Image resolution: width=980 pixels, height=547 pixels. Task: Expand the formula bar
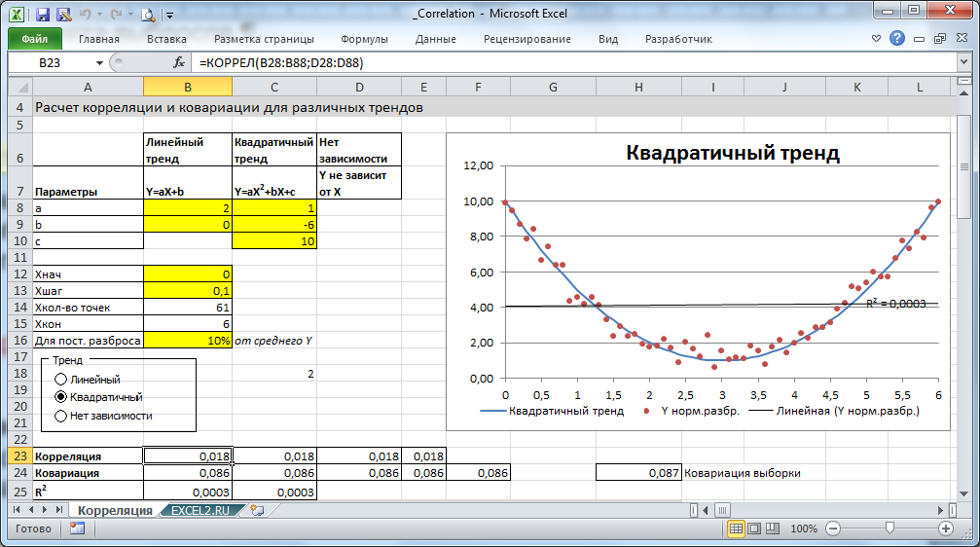pos(963,62)
